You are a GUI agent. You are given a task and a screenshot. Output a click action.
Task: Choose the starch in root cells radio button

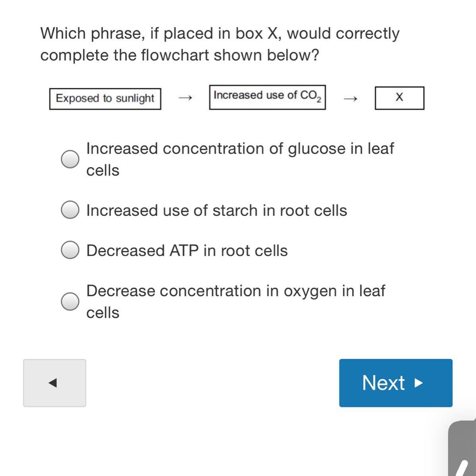tap(70, 210)
